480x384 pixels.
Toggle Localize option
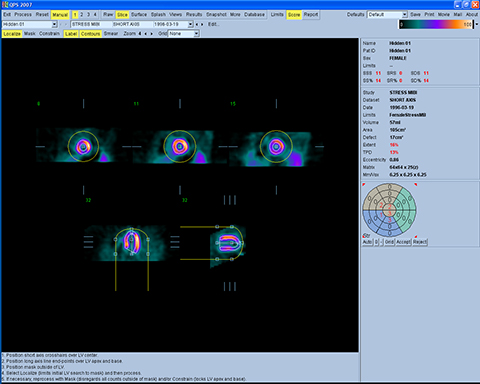click(12, 34)
